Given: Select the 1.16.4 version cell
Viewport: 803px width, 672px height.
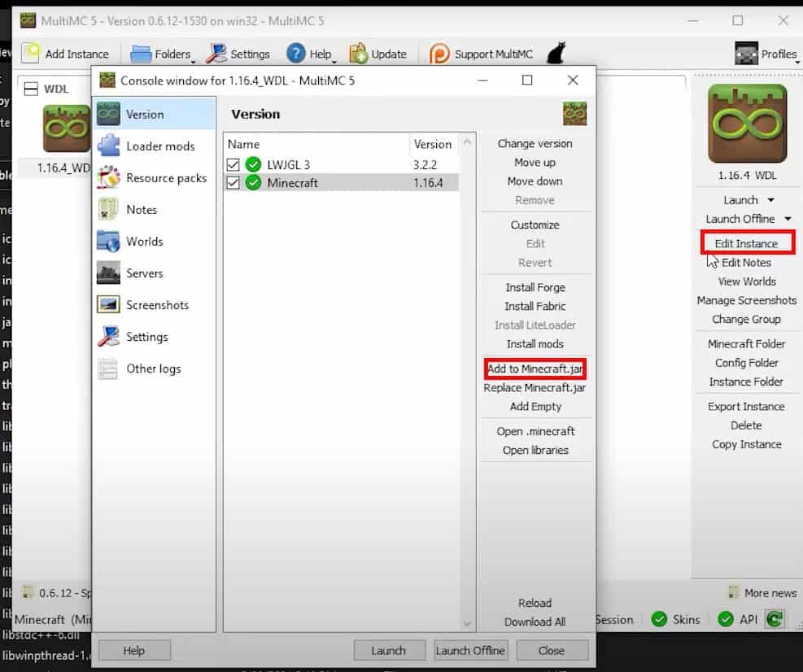Looking at the screenshot, I should 428,183.
